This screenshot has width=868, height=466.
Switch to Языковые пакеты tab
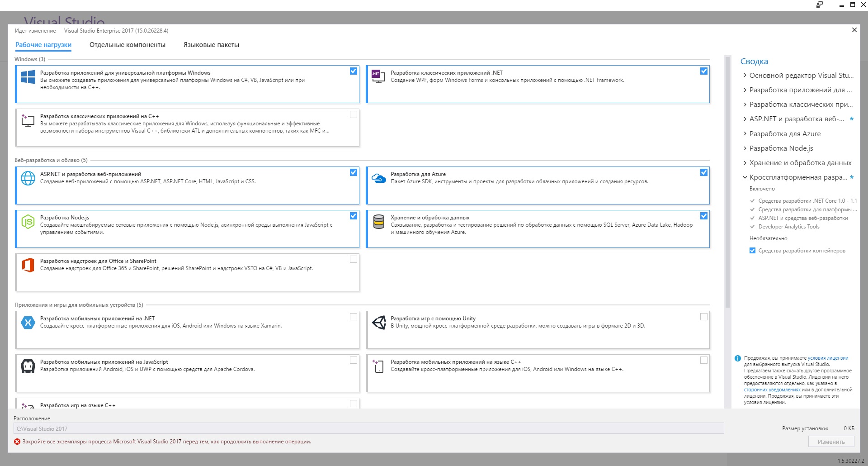(x=211, y=45)
